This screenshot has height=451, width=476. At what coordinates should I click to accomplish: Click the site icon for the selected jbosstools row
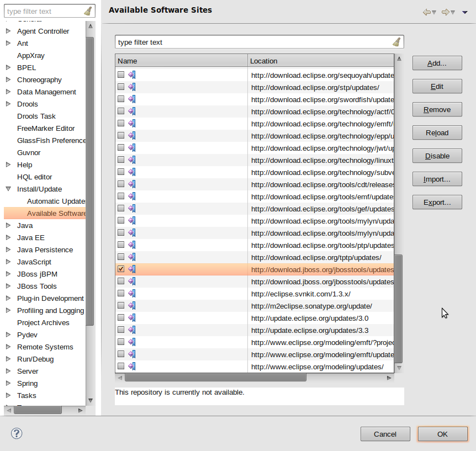tap(132, 269)
